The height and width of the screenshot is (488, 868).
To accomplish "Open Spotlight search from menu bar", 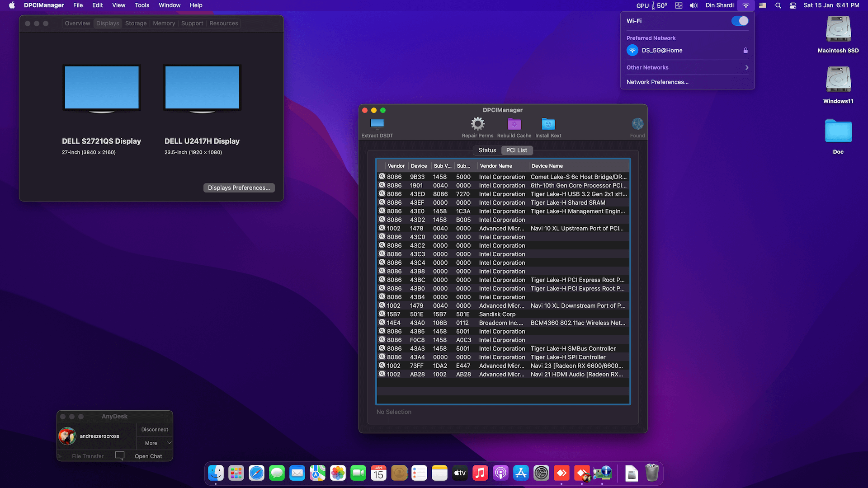I will click(x=778, y=5).
